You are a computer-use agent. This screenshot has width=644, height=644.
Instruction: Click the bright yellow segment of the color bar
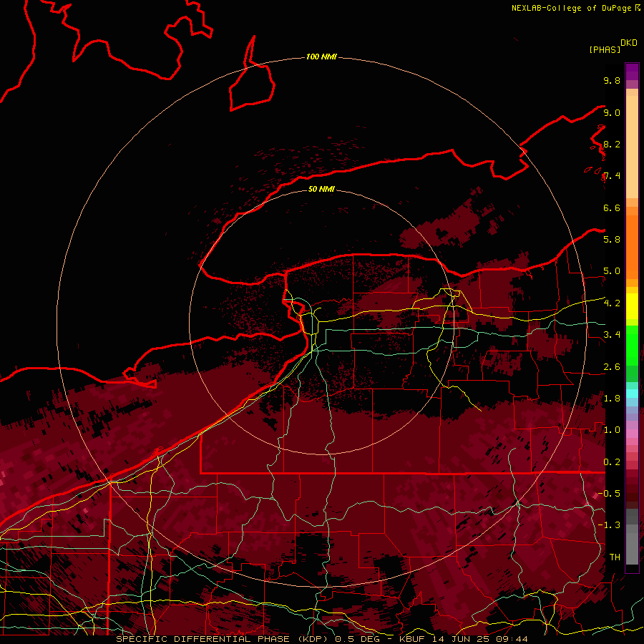click(632, 306)
